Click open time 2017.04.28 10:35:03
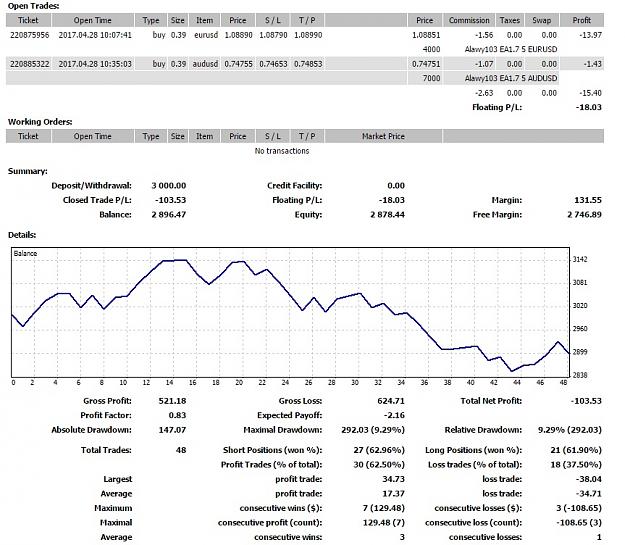 [x=95, y=64]
